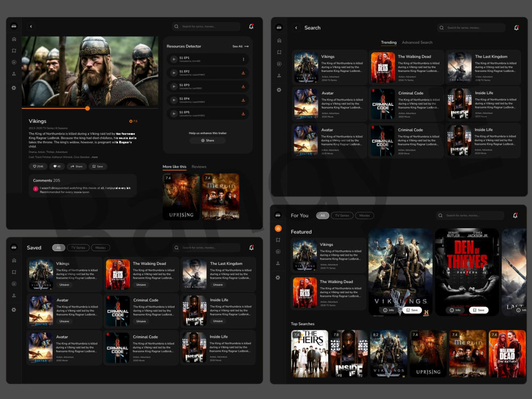Download episode S1 EP4
532x399 pixels.
tap(243, 100)
